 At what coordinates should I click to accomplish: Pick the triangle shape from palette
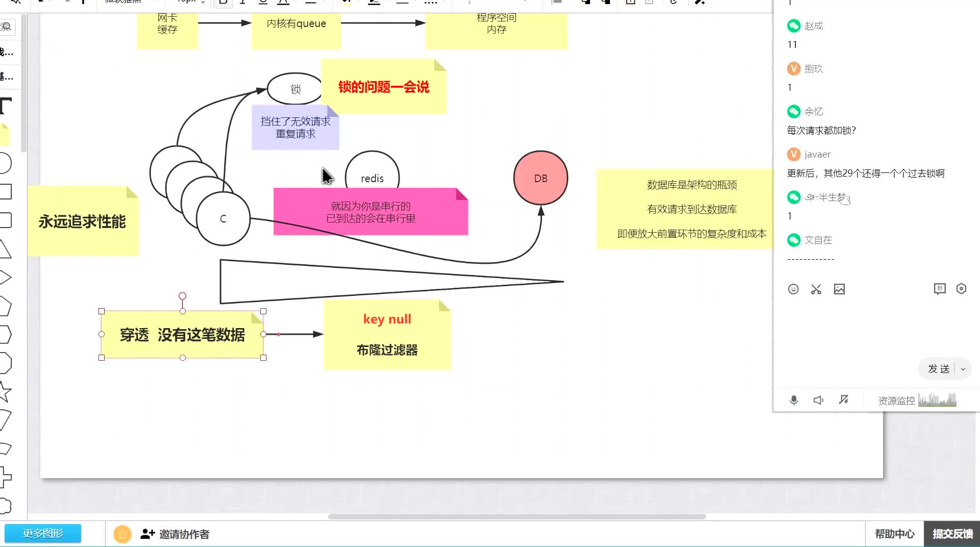click(x=5, y=249)
